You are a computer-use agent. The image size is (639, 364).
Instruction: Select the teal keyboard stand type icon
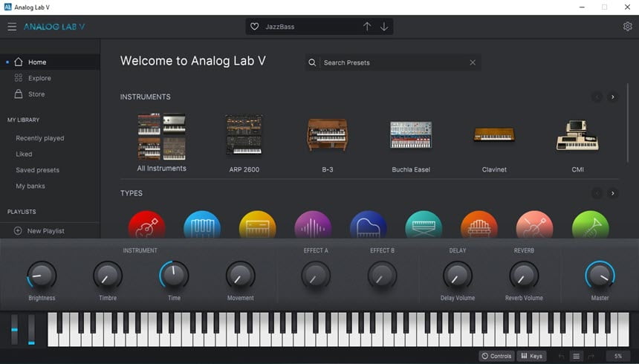click(x=424, y=224)
